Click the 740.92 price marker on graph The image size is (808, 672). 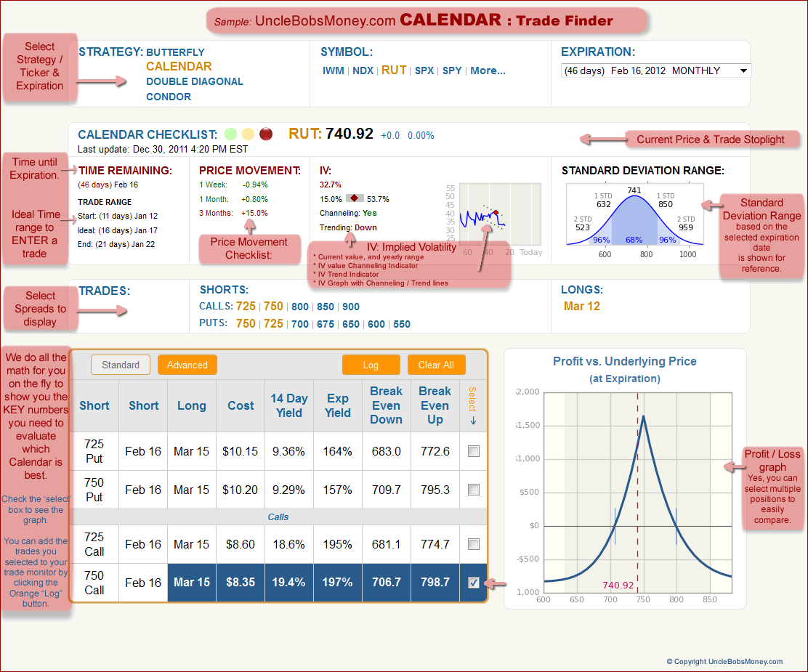click(x=618, y=586)
